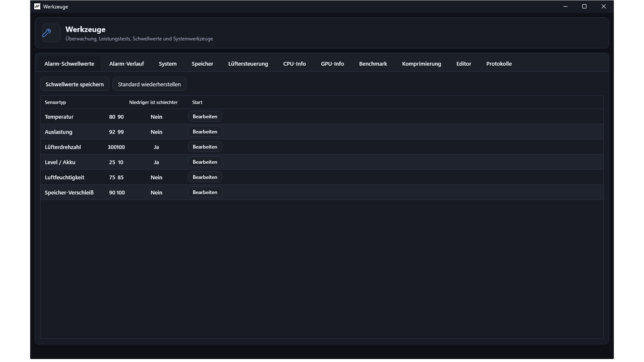The height and width of the screenshot is (362, 644).
Task: Click Bearbeiten for Luftfeuchtigkeit
Action: (x=205, y=177)
